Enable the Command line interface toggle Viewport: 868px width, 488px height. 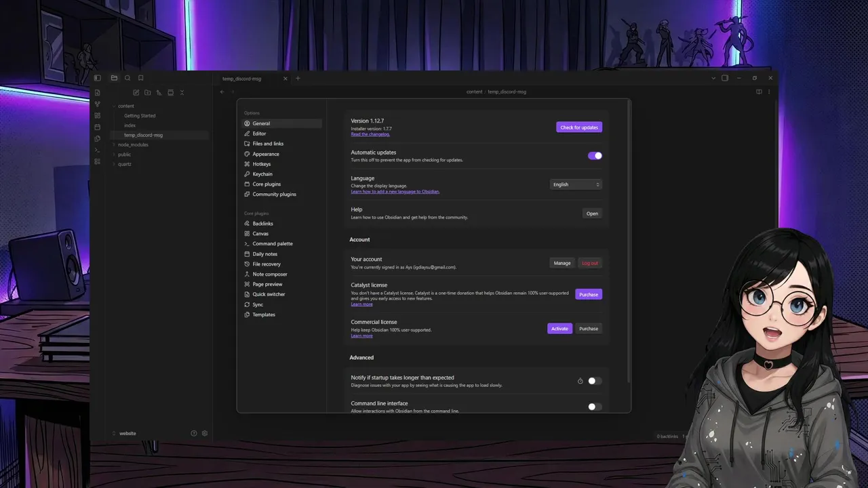coord(595,407)
